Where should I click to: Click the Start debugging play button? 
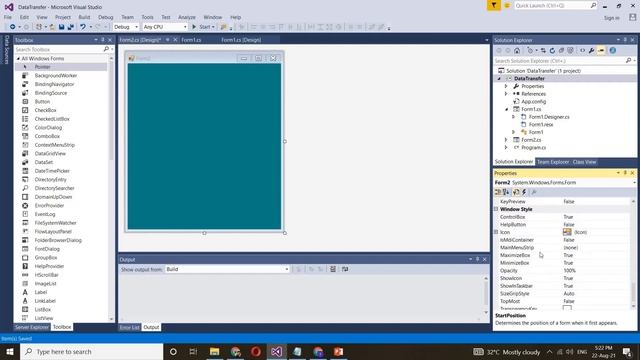click(194, 27)
